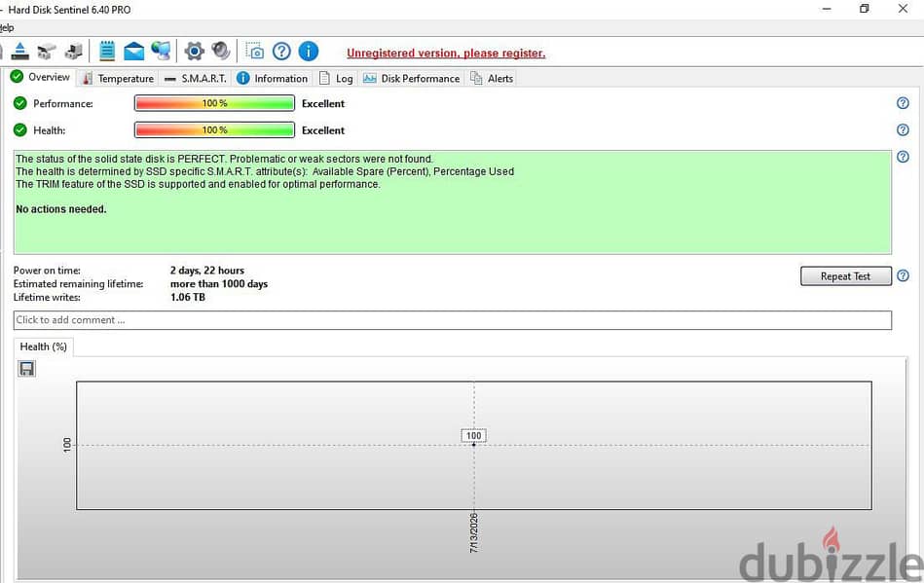The height and width of the screenshot is (583, 924).
Task: Click the help icon beside the Health row
Action: [x=903, y=129]
